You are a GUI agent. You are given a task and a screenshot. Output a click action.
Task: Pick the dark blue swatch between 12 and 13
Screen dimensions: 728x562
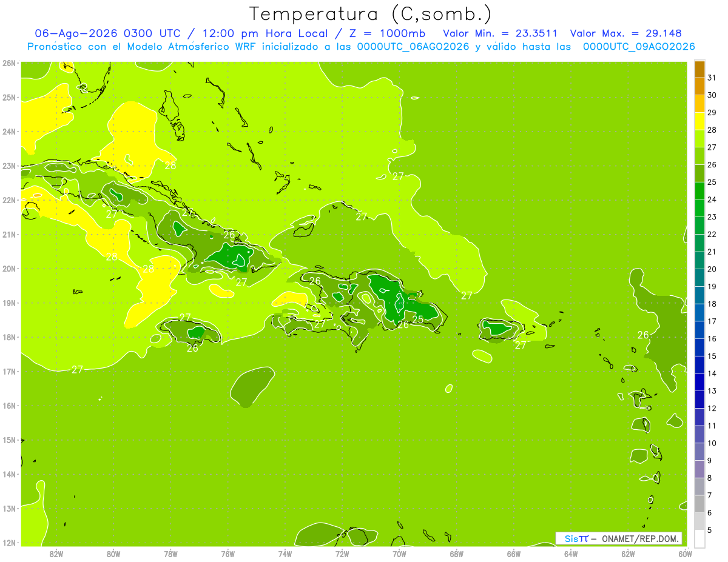coord(699,400)
